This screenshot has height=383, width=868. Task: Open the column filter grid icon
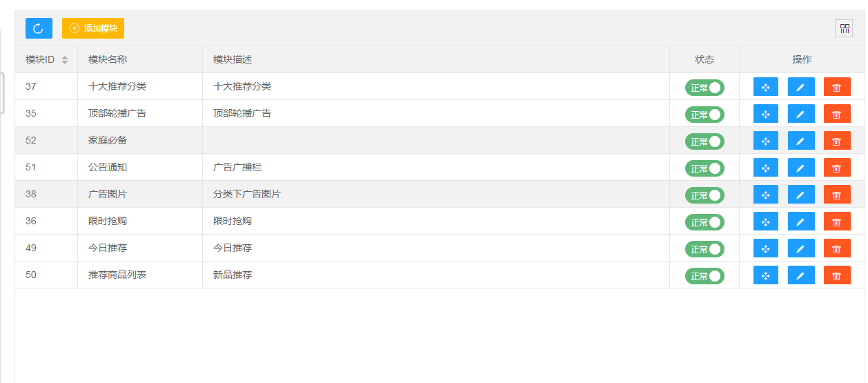[844, 28]
